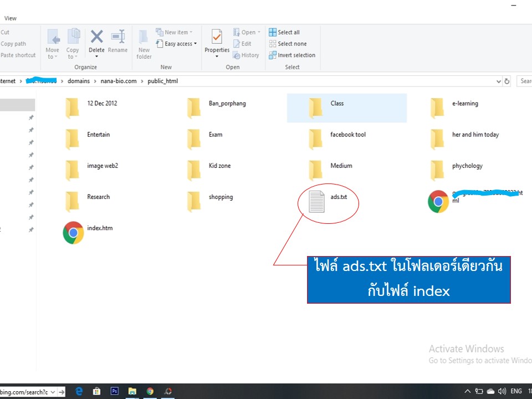Open Photoshop from the taskbar
This screenshot has height=399, width=532.
click(x=115, y=391)
